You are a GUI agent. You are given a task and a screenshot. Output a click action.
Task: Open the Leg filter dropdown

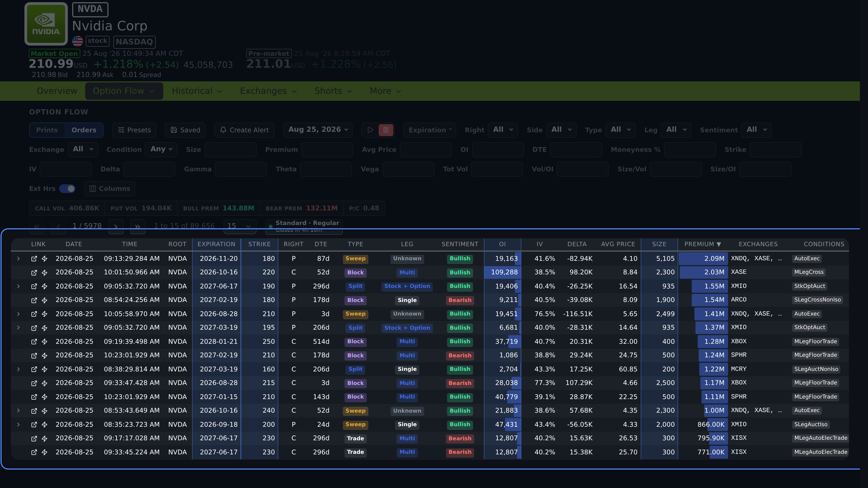[676, 130]
